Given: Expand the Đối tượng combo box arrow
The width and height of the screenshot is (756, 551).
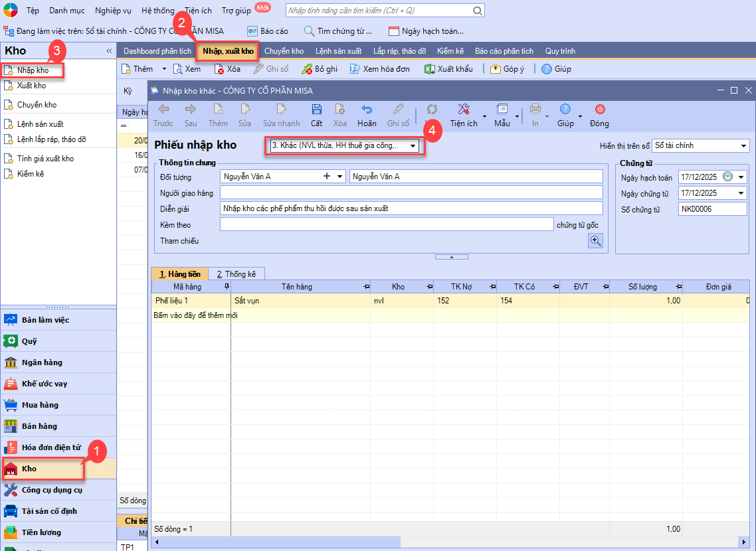Looking at the screenshot, I should click(340, 177).
